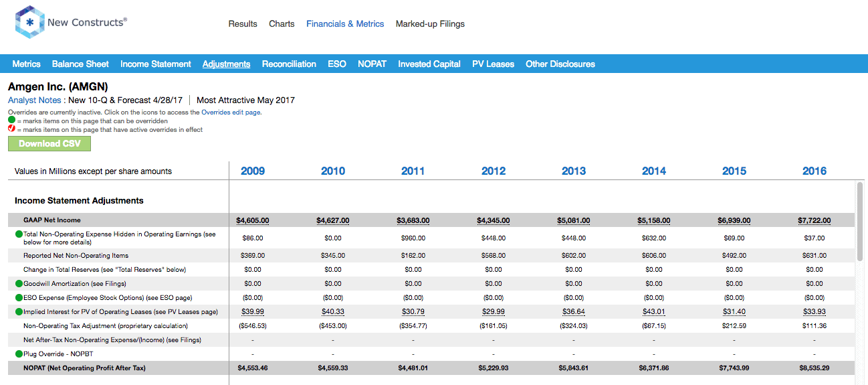This screenshot has height=385, width=868.
Task: Click the 2010 column header
Action: [x=333, y=171]
